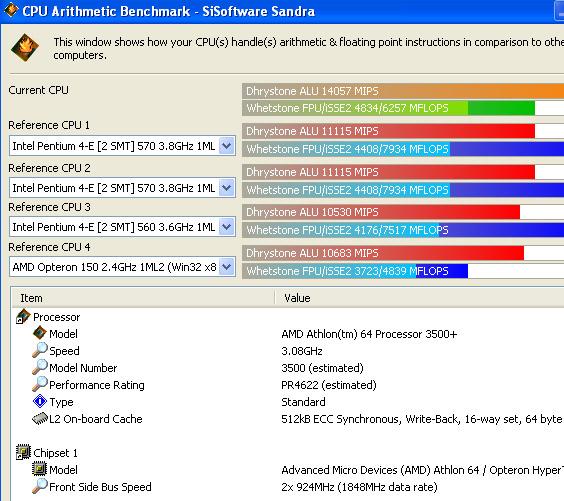The image size is (564, 501).
Task: Click the magnifier icon beside Front Side Bus Speed
Action: [40, 486]
